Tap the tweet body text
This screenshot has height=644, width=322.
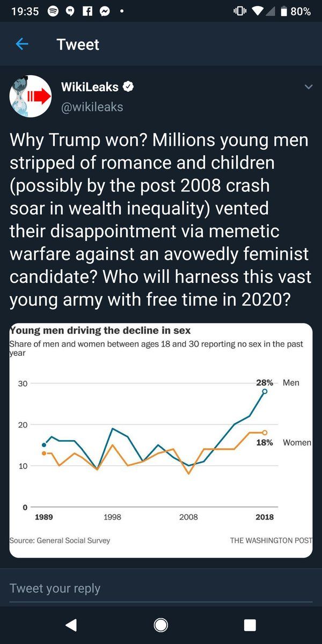[159, 219]
